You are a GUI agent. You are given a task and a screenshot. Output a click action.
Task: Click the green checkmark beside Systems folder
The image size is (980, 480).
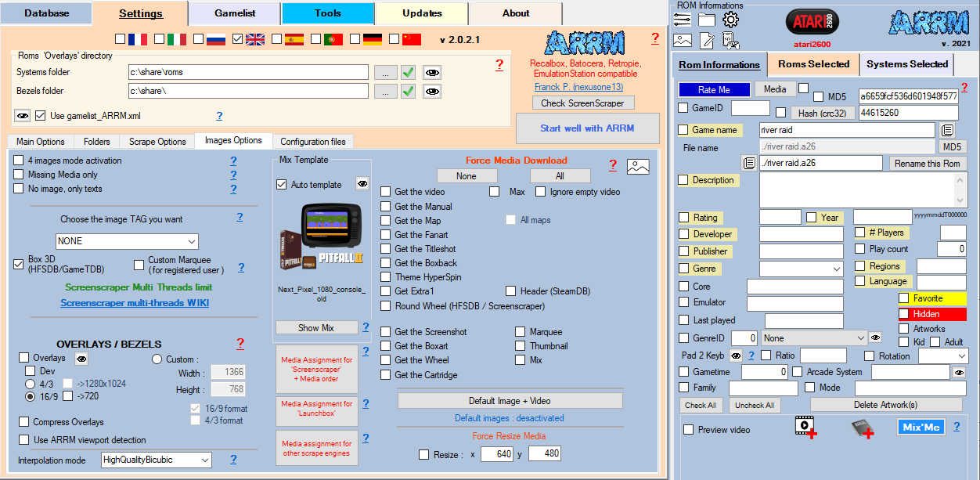click(408, 72)
